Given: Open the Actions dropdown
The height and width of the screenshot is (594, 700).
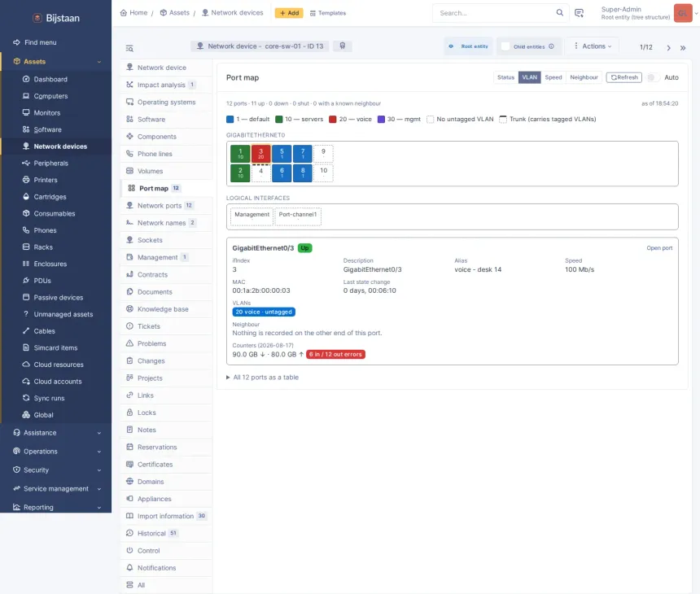Looking at the screenshot, I should (592, 46).
